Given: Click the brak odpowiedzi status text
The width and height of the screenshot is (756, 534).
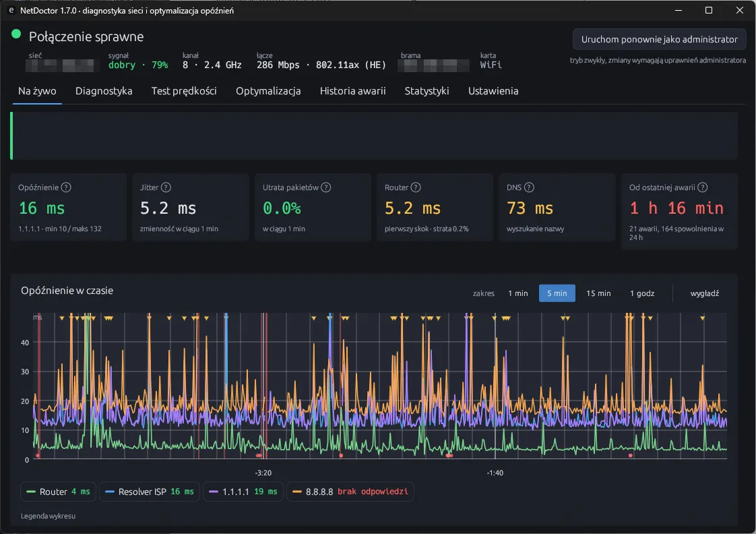Looking at the screenshot, I should tap(373, 492).
